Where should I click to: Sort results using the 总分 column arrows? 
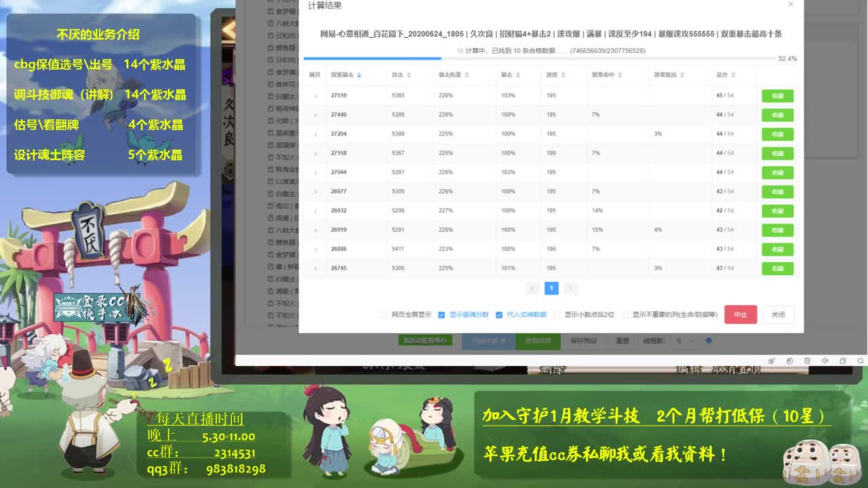point(734,76)
